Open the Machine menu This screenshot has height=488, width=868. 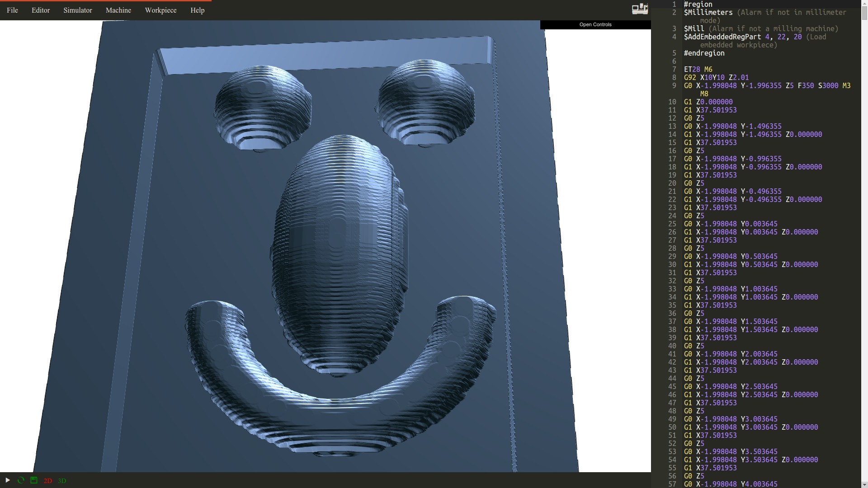(118, 10)
